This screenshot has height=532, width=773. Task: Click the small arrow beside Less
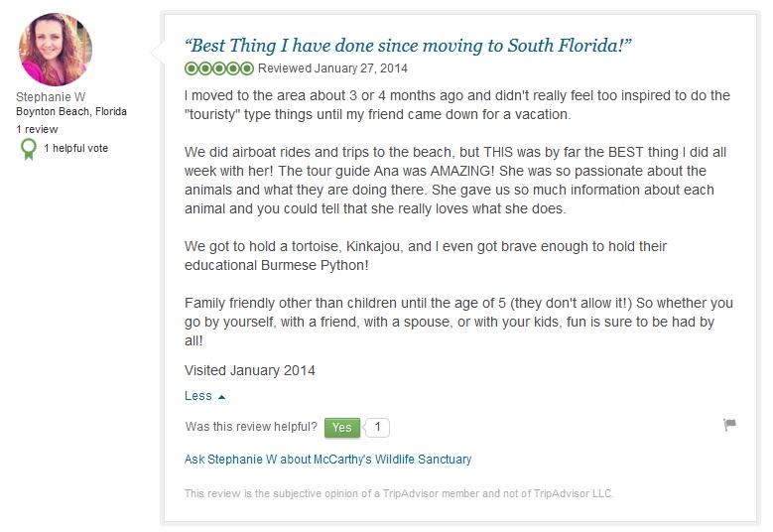[x=221, y=397]
